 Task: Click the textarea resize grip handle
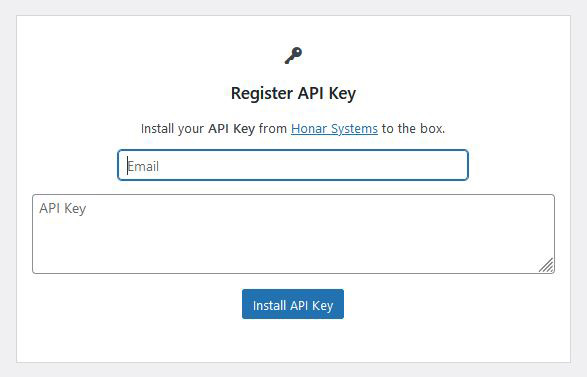547,265
